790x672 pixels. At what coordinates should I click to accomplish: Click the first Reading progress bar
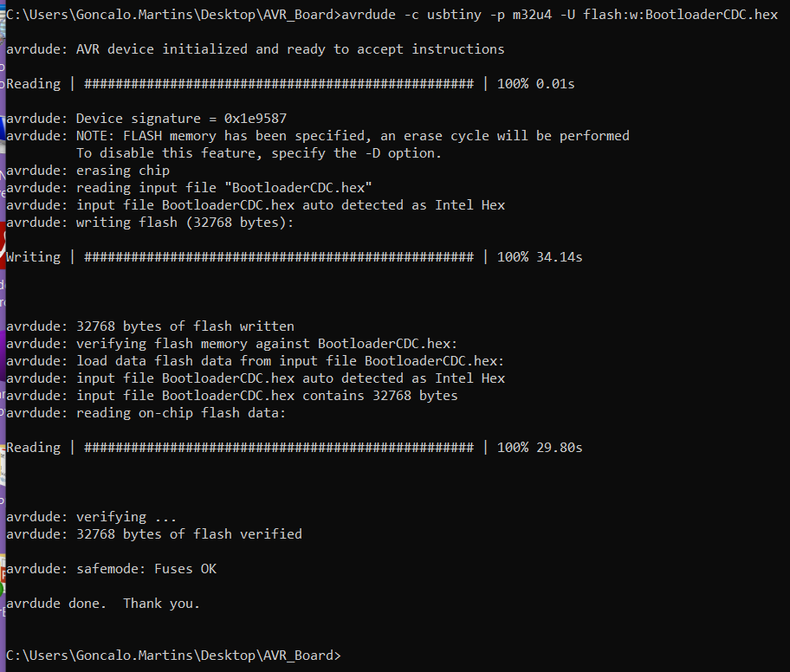(279, 84)
